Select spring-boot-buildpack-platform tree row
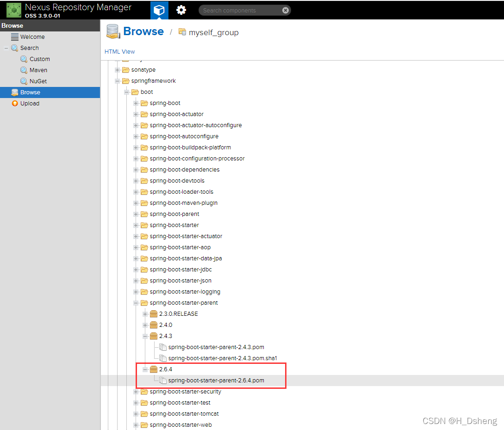504x430 pixels. (190, 147)
